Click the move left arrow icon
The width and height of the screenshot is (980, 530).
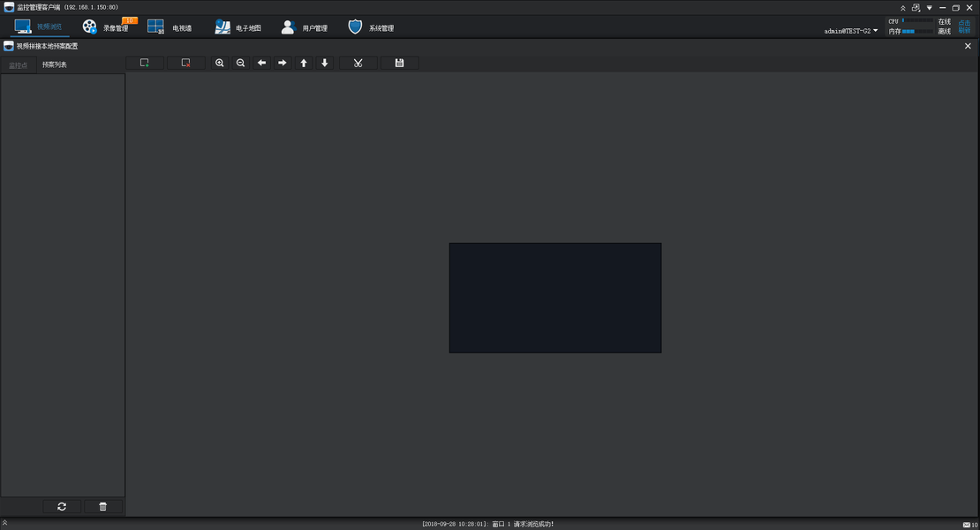tap(262, 63)
